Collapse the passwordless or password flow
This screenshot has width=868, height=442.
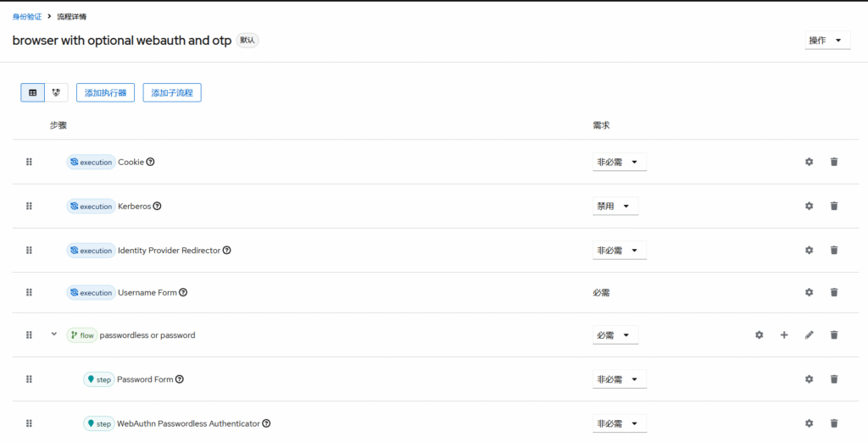point(54,334)
